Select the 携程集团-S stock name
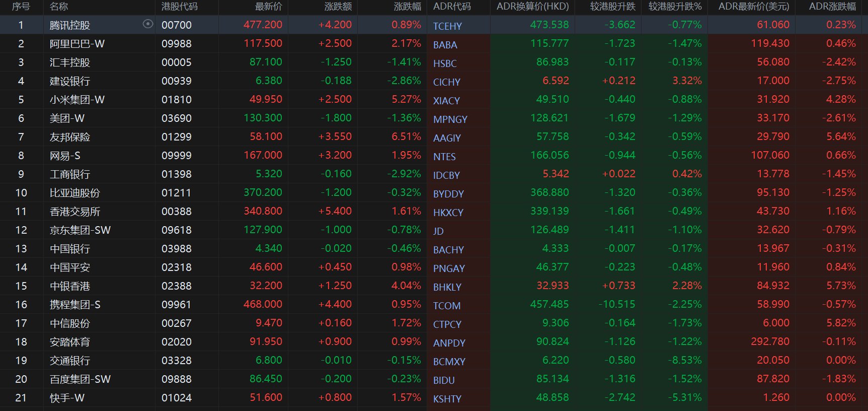Viewport: 868px width, 411px height. 75,305
